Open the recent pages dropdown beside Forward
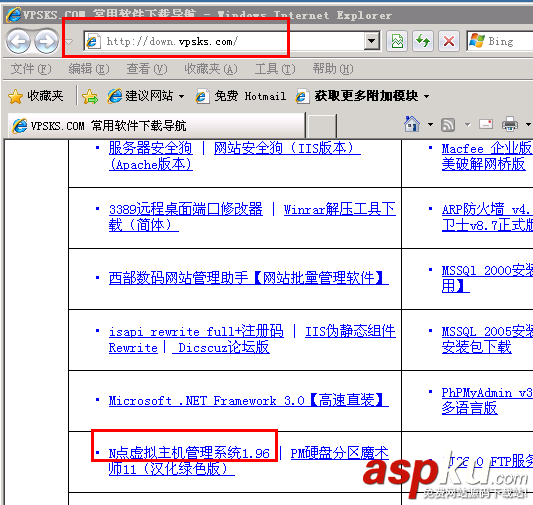 (69, 42)
